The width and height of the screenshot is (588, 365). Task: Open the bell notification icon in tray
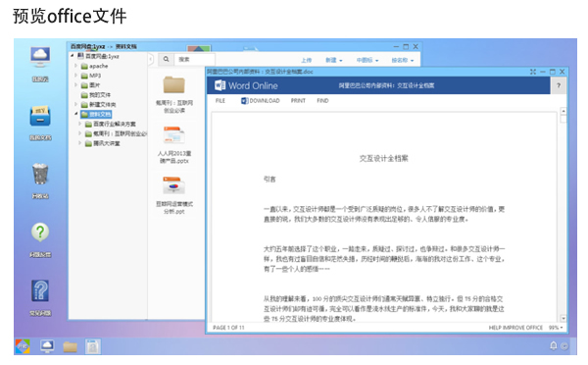point(553,345)
